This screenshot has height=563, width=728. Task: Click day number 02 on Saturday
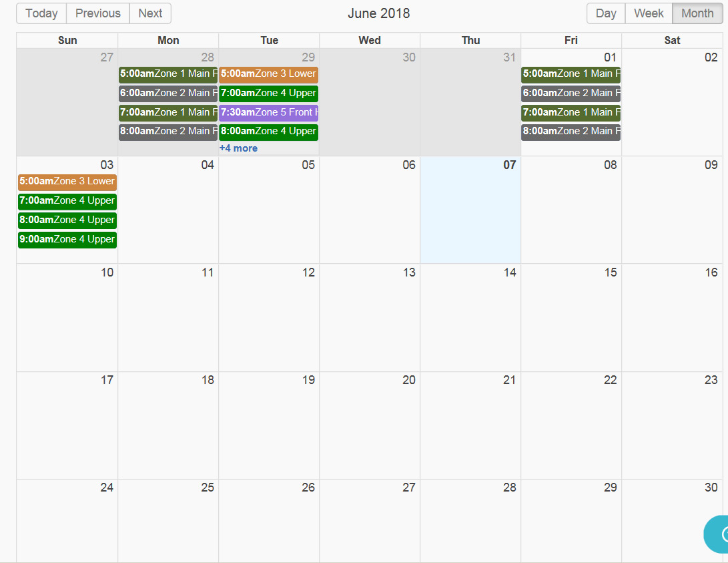[711, 57]
